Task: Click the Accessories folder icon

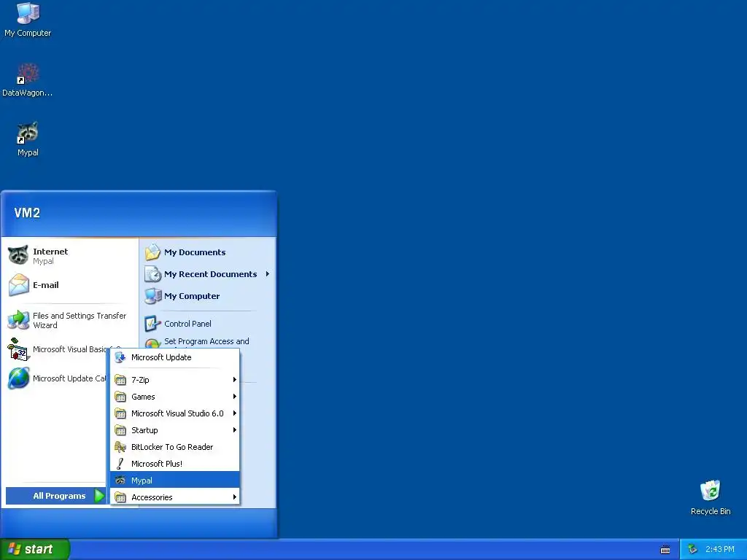Action: tap(120, 497)
